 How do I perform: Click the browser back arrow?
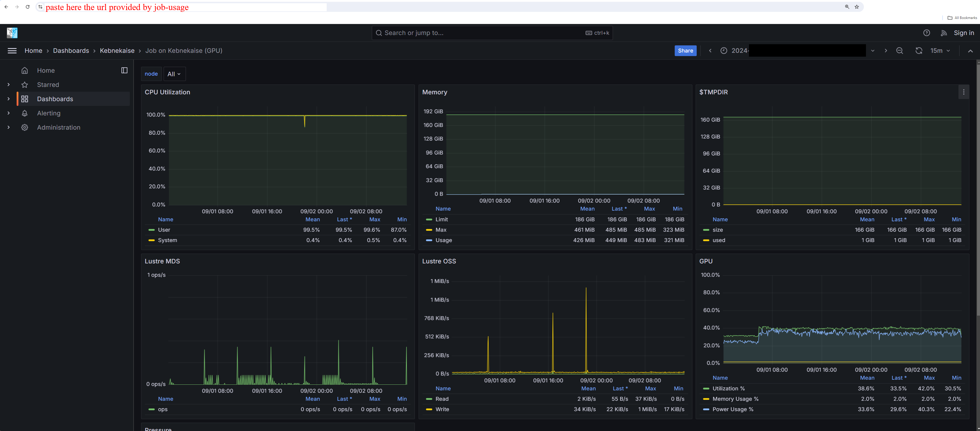tap(6, 7)
